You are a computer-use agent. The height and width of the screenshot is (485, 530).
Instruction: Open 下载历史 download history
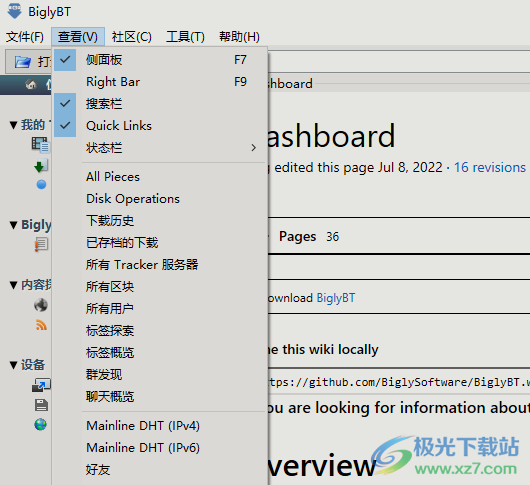point(159,221)
